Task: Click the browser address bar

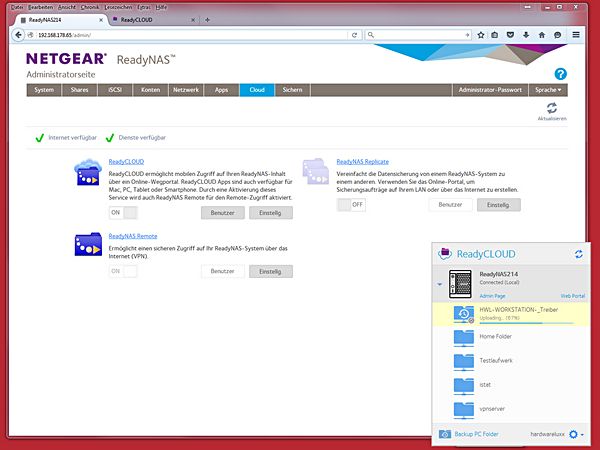Action: coord(191,35)
